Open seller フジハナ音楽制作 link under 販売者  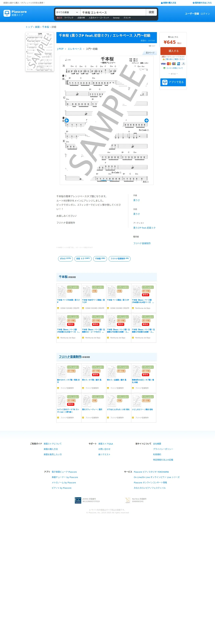tap(142, 243)
